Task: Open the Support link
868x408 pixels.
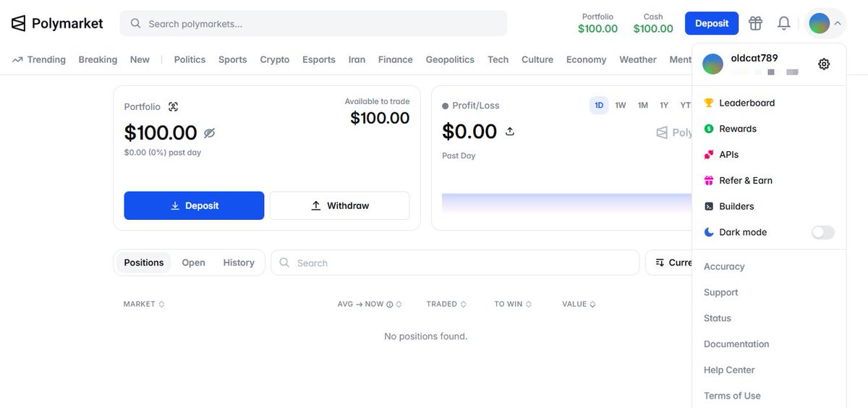Action: point(721,292)
